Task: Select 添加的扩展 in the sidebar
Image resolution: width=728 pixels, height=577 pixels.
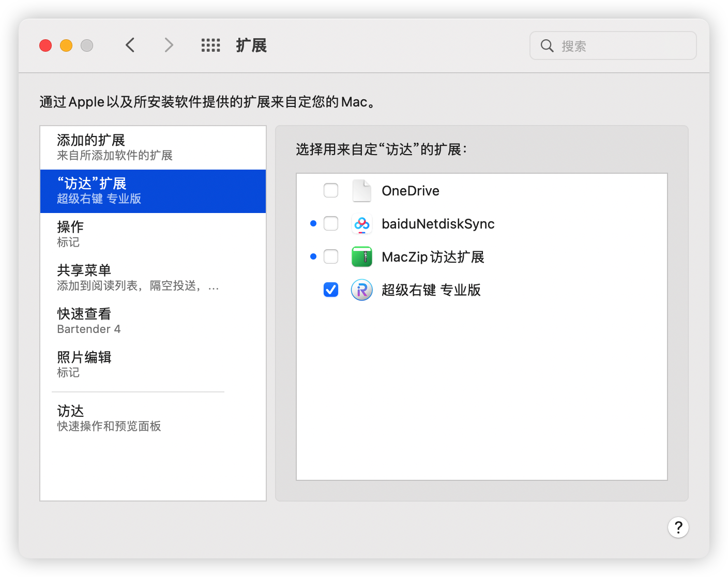Action: pos(153,148)
